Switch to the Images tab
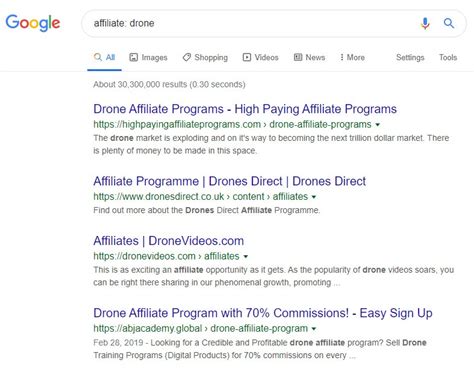Image resolution: width=474 pixels, height=372 pixels. point(148,57)
